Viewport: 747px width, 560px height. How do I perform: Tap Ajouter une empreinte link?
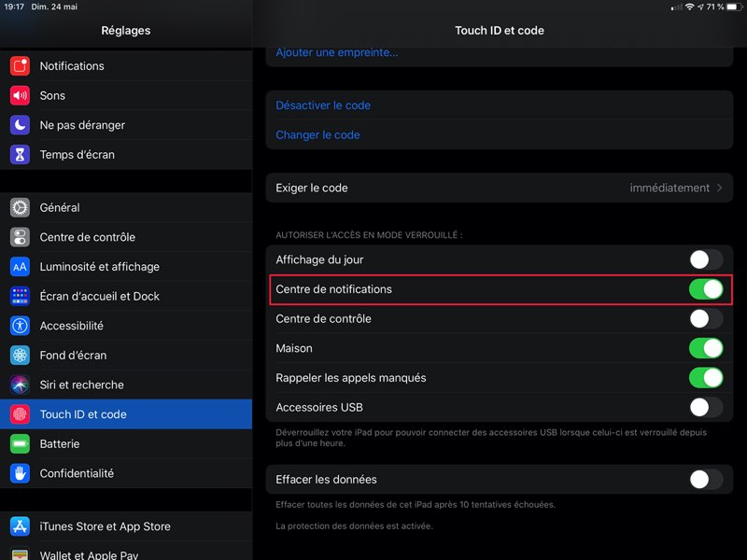click(x=336, y=52)
